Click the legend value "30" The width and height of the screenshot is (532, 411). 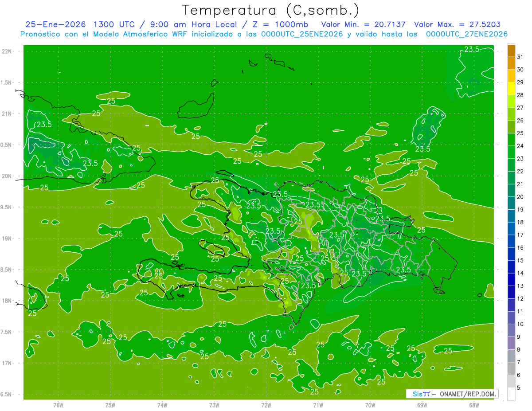(x=520, y=70)
